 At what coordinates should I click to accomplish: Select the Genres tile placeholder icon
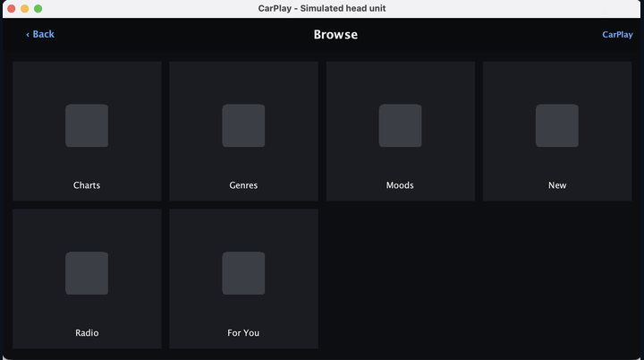point(243,125)
